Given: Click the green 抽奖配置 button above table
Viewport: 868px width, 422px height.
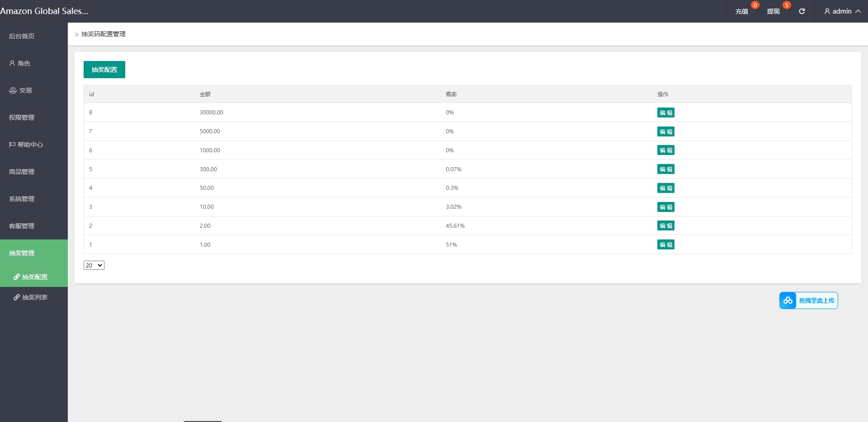Looking at the screenshot, I should [x=104, y=70].
